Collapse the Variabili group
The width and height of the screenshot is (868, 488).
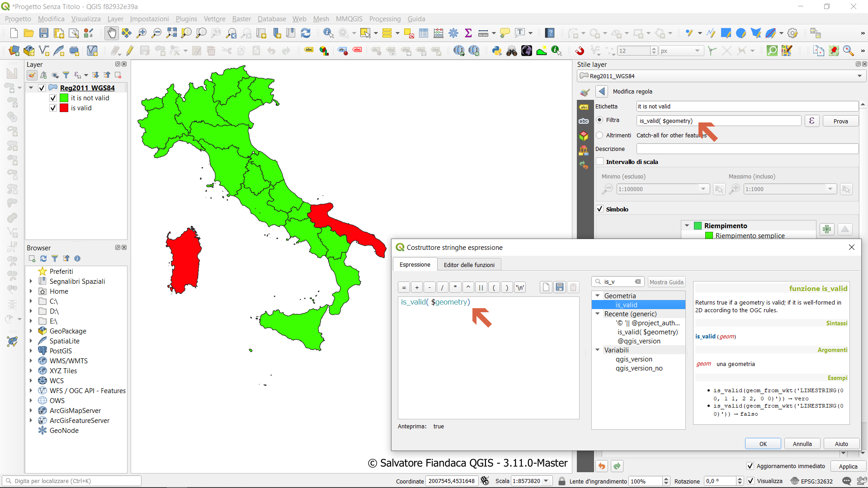tap(597, 350)
